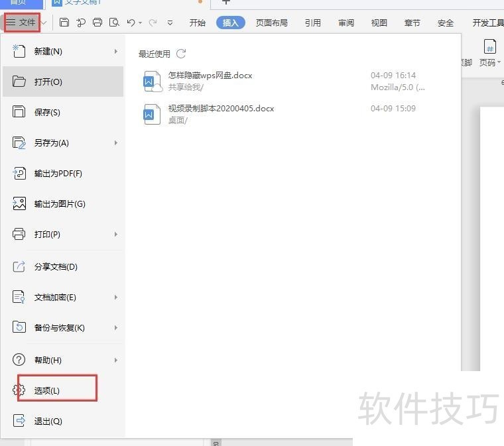The image size is (504, 446).
Task: Click the cloud document icon for 怎样隐藏wps网盘
Action: tap(152, 82)
